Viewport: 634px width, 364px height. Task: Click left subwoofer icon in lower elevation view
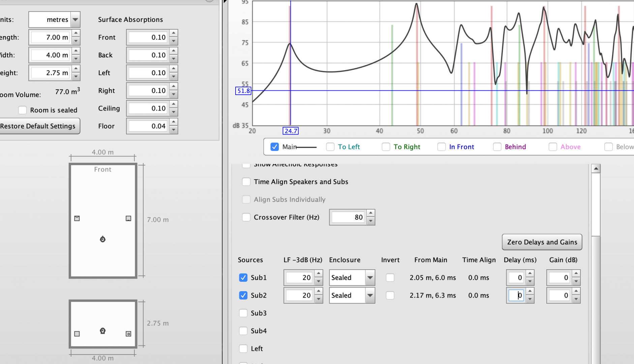(x=77, y=334)
